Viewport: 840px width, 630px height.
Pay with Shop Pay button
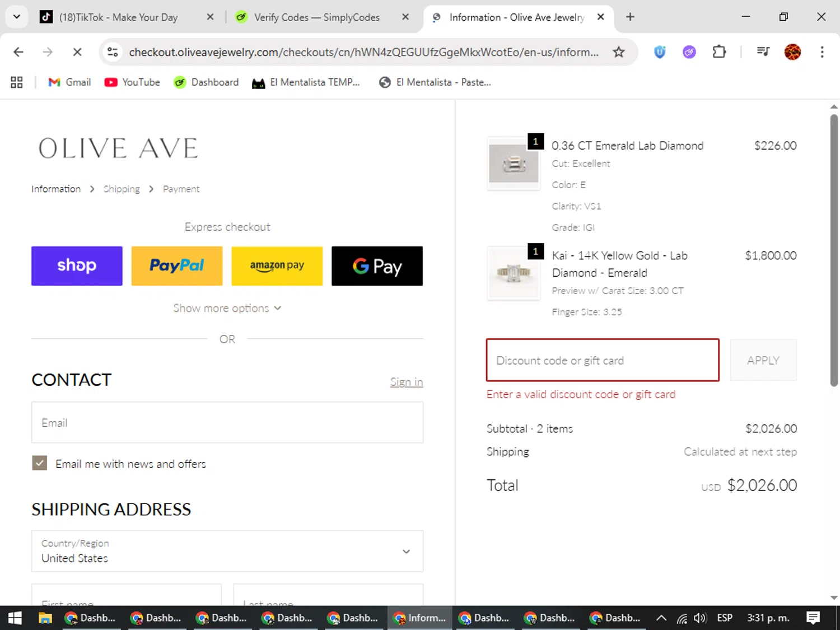click(x=77, y=266)
